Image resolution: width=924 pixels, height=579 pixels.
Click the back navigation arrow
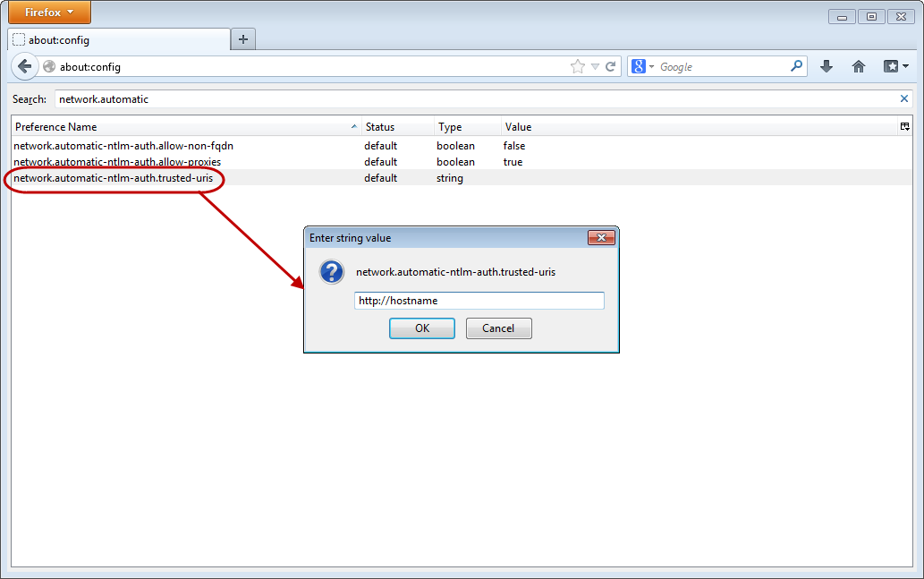(24, 66)
